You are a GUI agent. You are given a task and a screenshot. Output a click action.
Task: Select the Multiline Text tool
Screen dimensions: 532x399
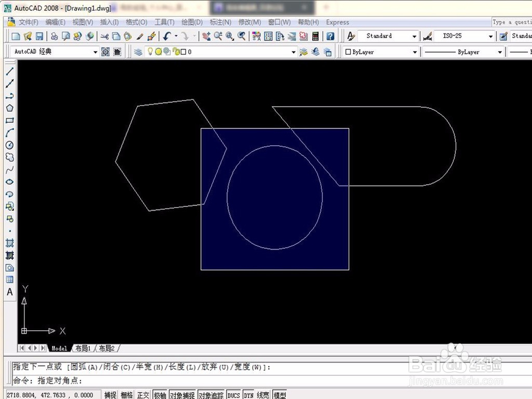coord(10,292)
